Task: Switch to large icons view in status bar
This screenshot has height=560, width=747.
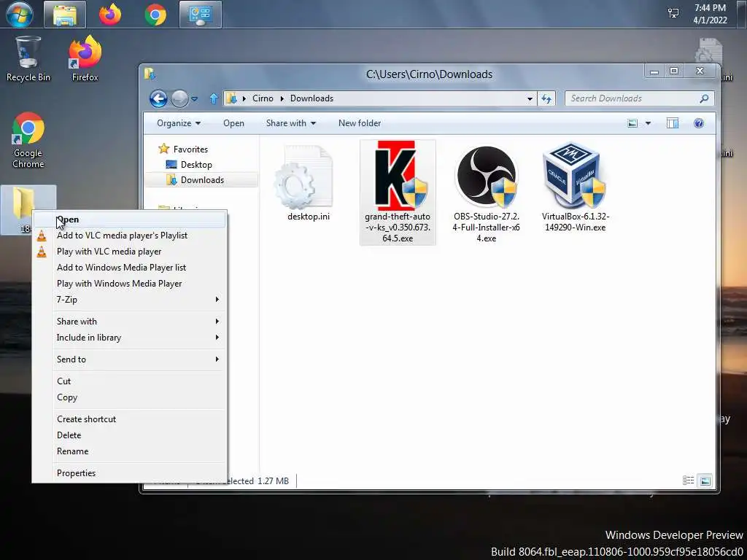Action: coord(705,481)
